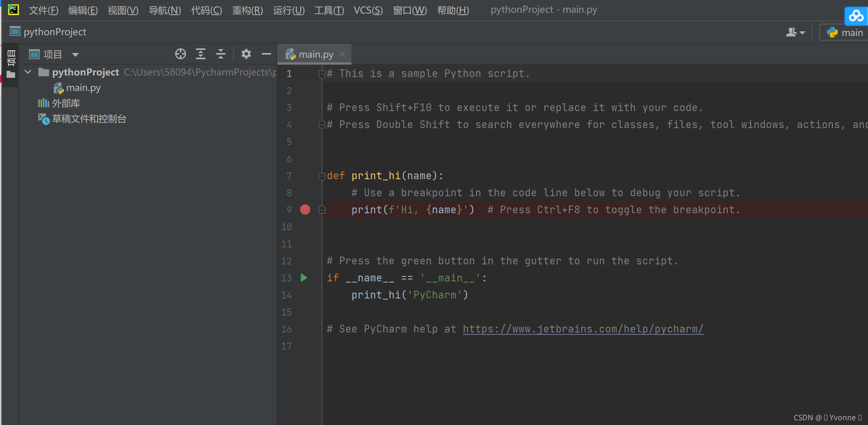Hide the project panel with minus icon
Image resolution: width=868 pixels, height=425 pixels.
pyautogui.click(x=266, y=54)
